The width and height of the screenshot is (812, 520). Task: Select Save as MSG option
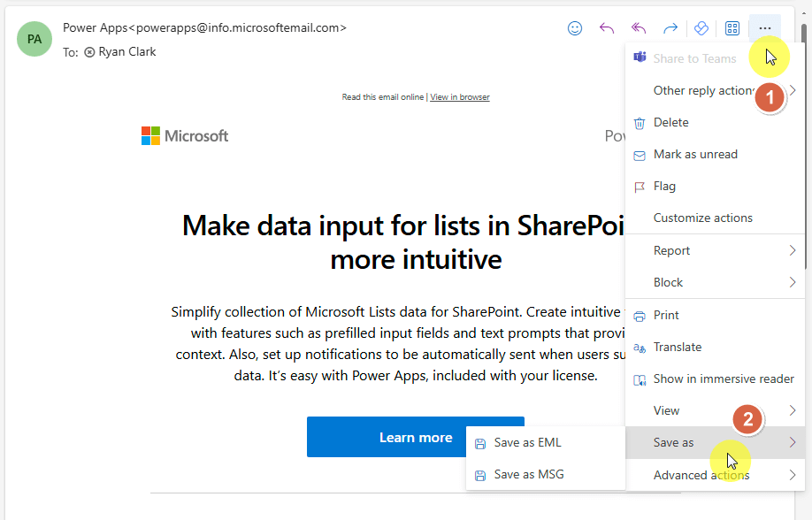[545, 474]
